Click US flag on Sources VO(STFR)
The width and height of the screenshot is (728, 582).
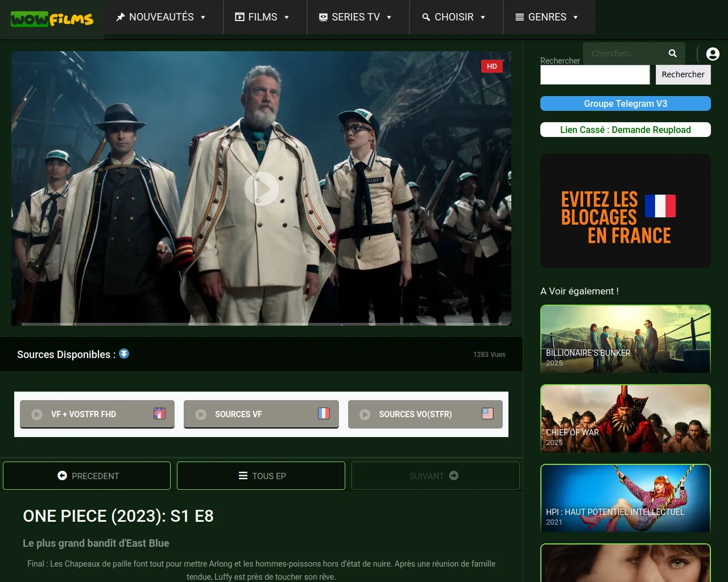click(487, 413)
